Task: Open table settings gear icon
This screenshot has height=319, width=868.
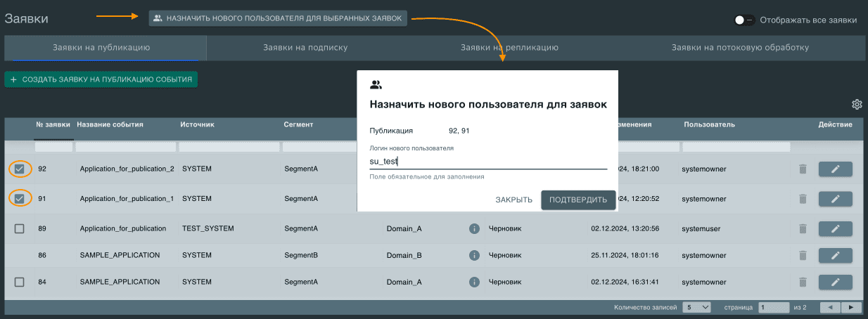Action: point(857,105)
